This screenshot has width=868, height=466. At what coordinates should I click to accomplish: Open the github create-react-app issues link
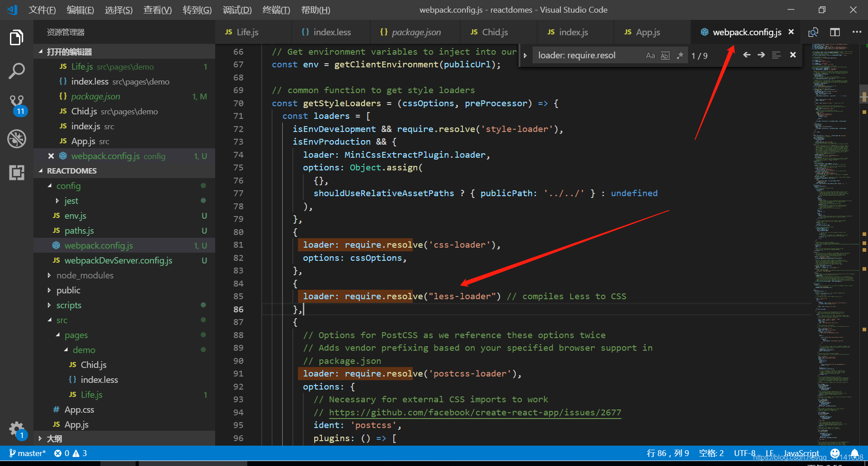click(x=475, y=412)
